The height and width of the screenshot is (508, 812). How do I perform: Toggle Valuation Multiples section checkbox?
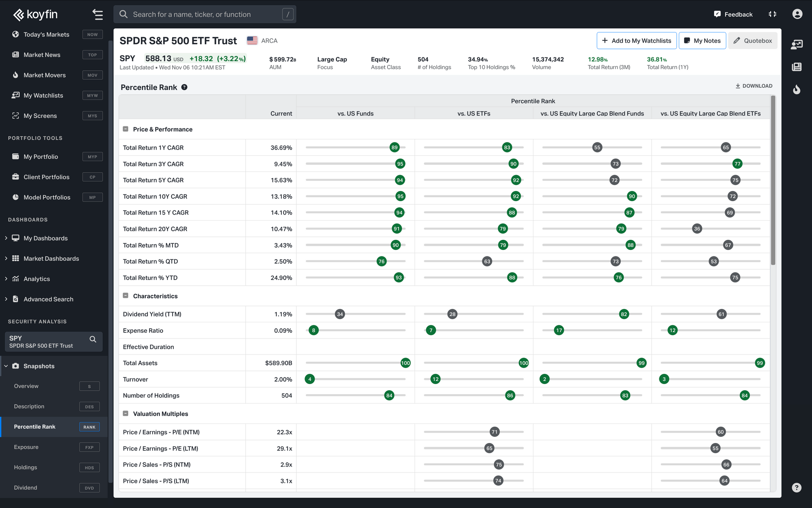tap(125, 414)
